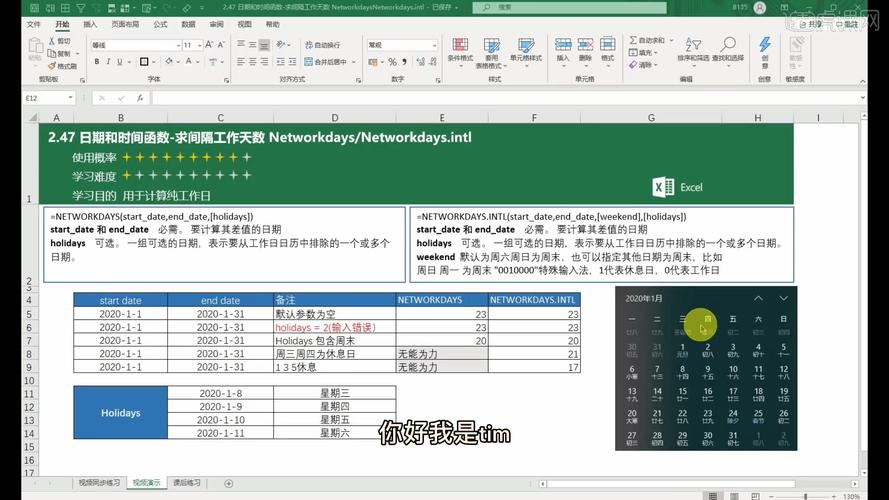
Task: Switch to the Data (数据) tab
Action: (188, 24)
